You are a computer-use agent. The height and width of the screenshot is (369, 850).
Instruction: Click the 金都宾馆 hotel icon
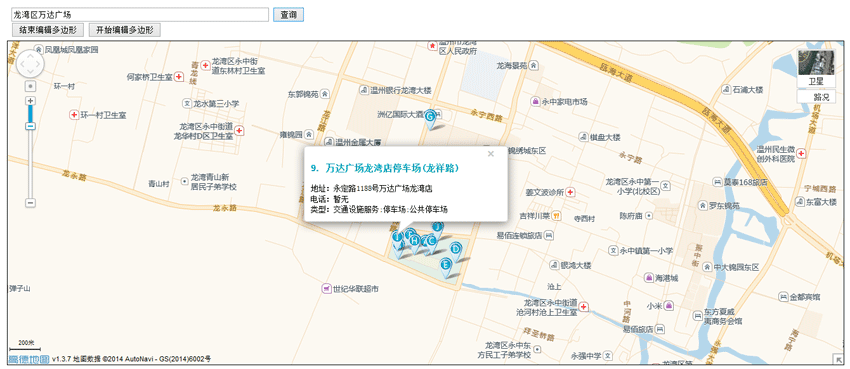pyautogui.click(x=783, y=297)
